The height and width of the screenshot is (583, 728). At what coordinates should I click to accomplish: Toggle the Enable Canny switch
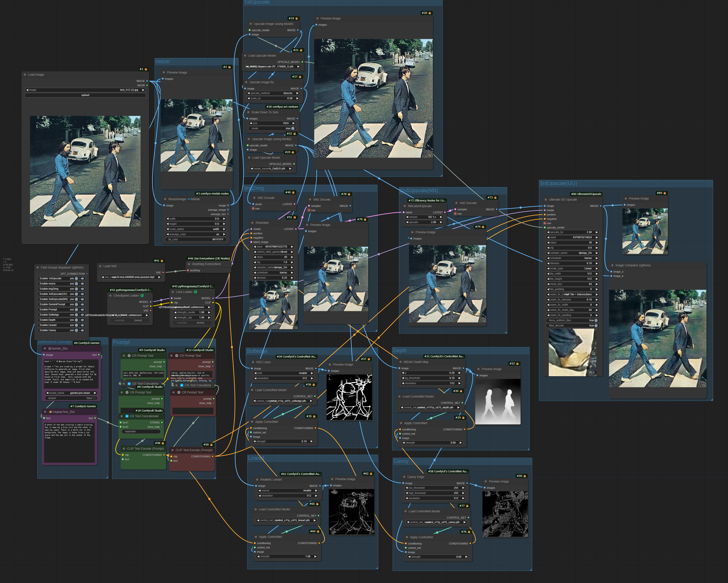pyautogui.click(x=76, y=330)
